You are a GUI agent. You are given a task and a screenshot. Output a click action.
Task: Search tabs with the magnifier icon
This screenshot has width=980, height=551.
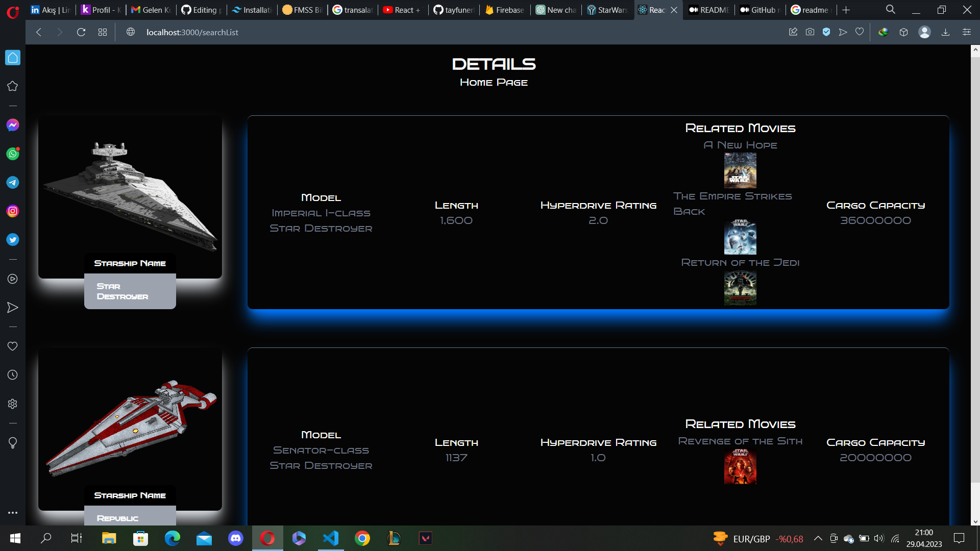click(x=891, y=10)
